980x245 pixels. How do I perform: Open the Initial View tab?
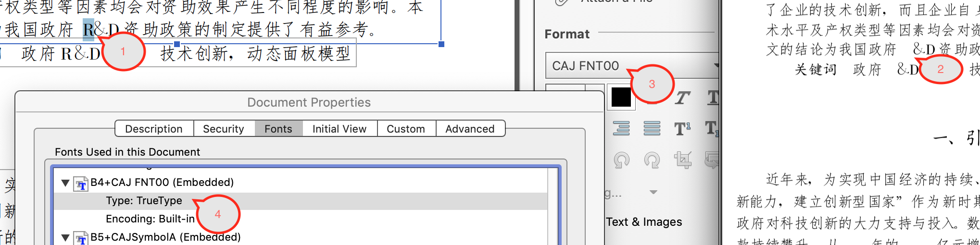tap(339, 129)
